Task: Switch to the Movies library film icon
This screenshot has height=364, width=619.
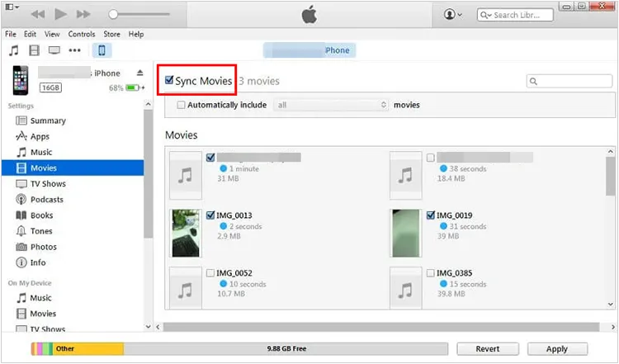Action: [35, 50]
